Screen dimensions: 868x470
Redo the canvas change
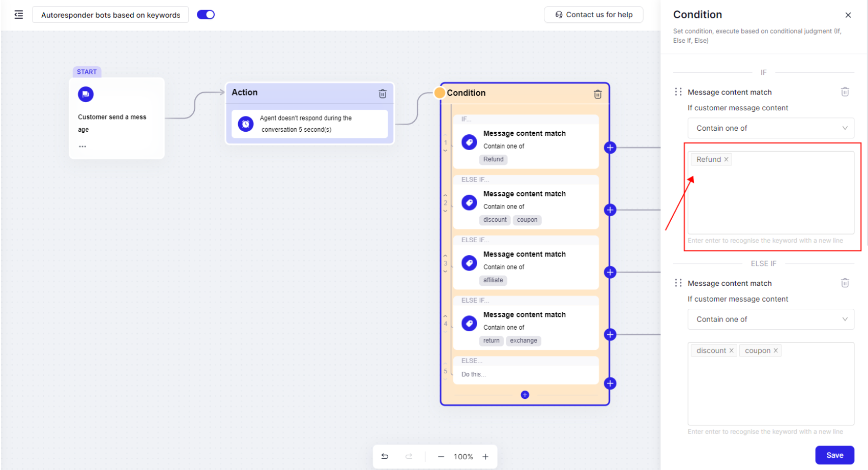(x=409, y=456)
